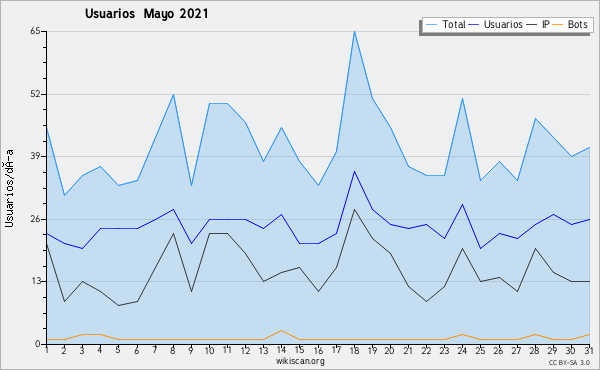The height and width of the screenshot is (370, 600).
Task: Click day 6 on the x-axis
Action: point(137,350)
